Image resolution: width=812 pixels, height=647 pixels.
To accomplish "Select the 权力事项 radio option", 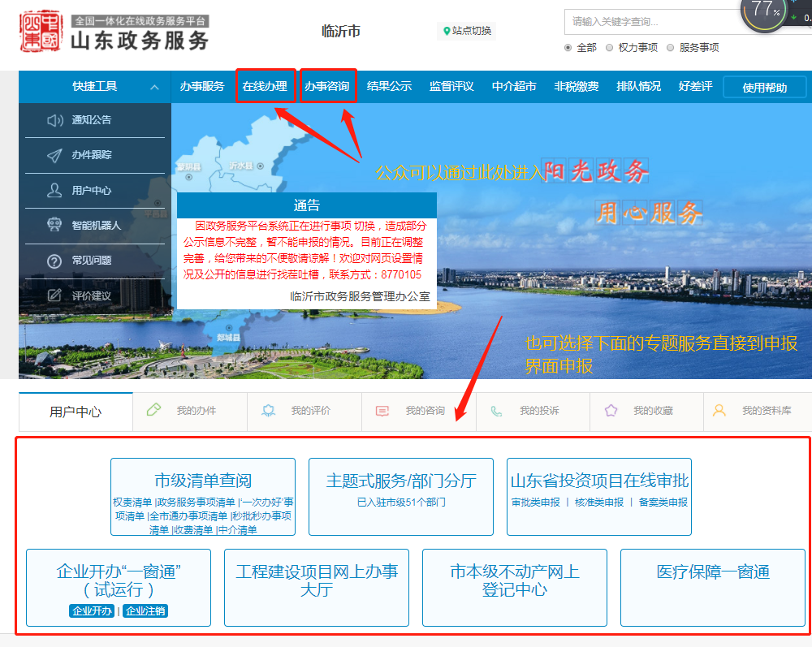I will coord(610,48).
